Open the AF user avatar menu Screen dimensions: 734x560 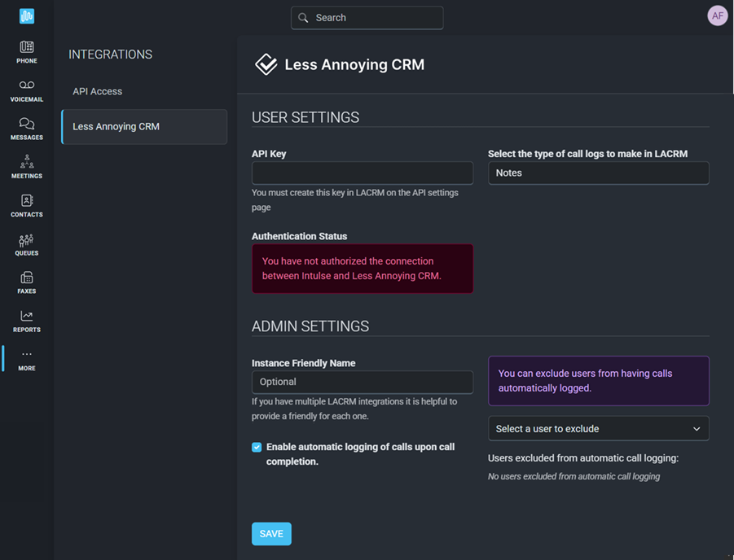717,15
